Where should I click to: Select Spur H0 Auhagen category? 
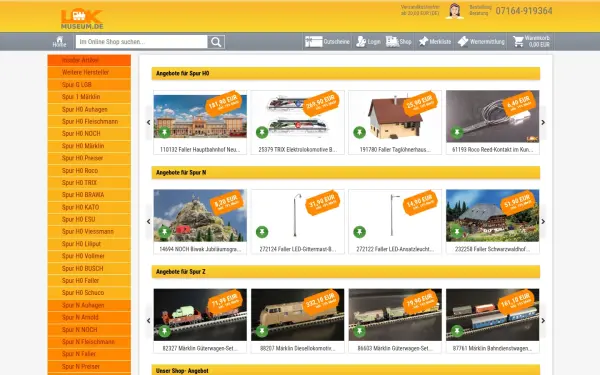89,109
